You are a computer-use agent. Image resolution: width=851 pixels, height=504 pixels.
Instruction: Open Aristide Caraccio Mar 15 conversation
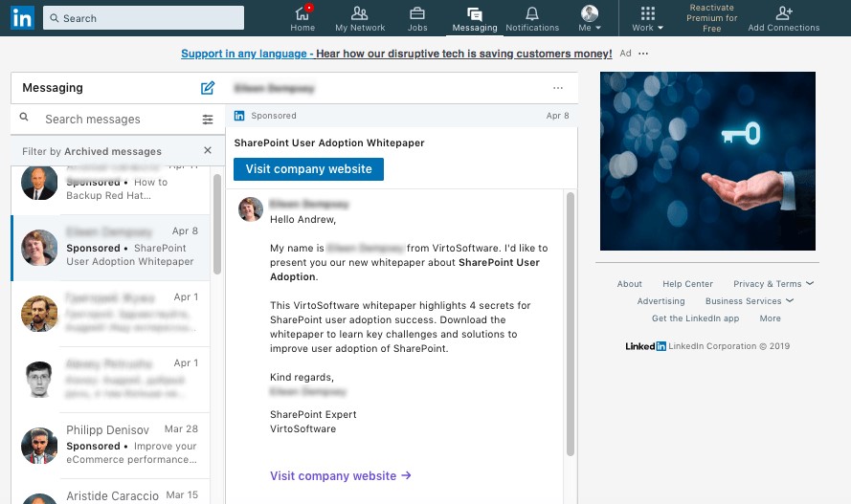click(x=111, y=493)
